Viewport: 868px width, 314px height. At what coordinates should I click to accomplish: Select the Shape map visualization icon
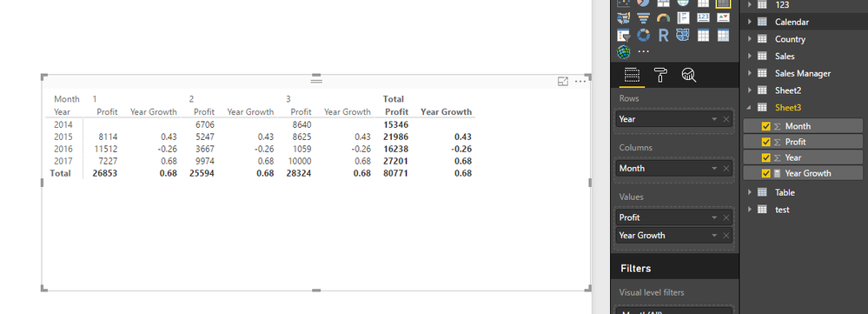point(683,36)
